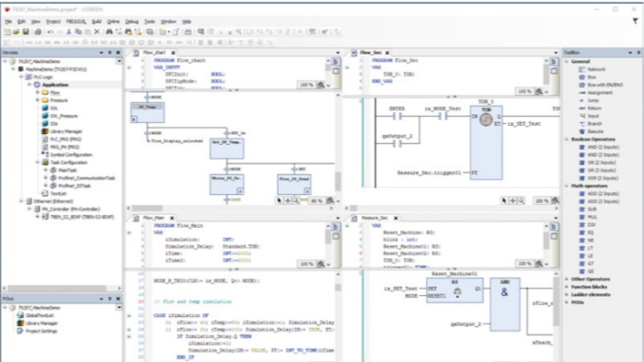
Task: Toggle the zoom tool in Flow_Sec editor
Action: pyautogui.click(x=521, y=200)
